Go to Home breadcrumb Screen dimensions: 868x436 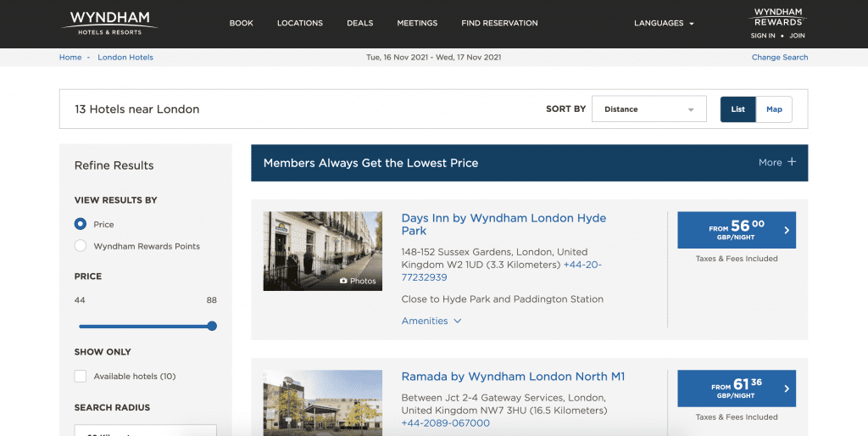70,57
